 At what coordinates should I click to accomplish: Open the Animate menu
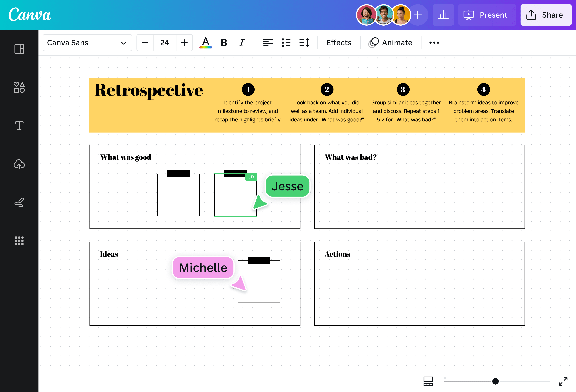click(390, 42)
